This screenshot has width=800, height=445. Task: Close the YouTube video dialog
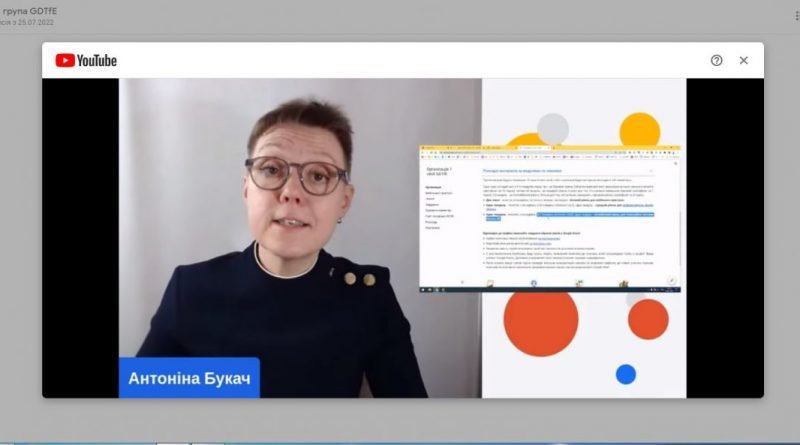pos(743,60)
